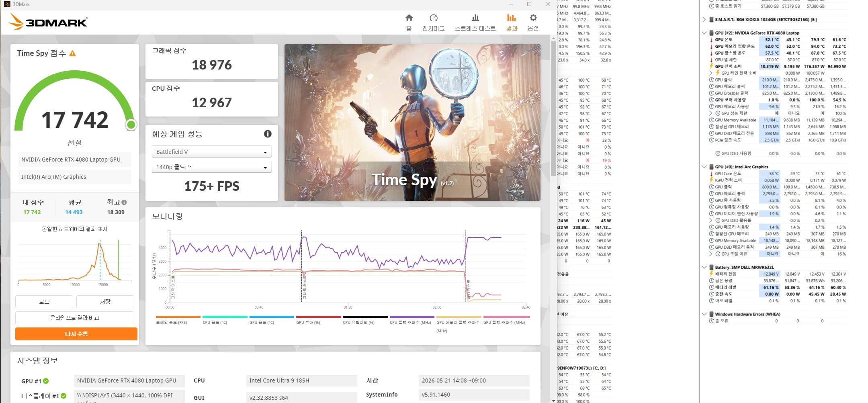Image resolution: width=868 pixels, height=403 pixels.
Task: Expand the GPU 조절 이유 sub-row
Action: (x=710, y=254)
